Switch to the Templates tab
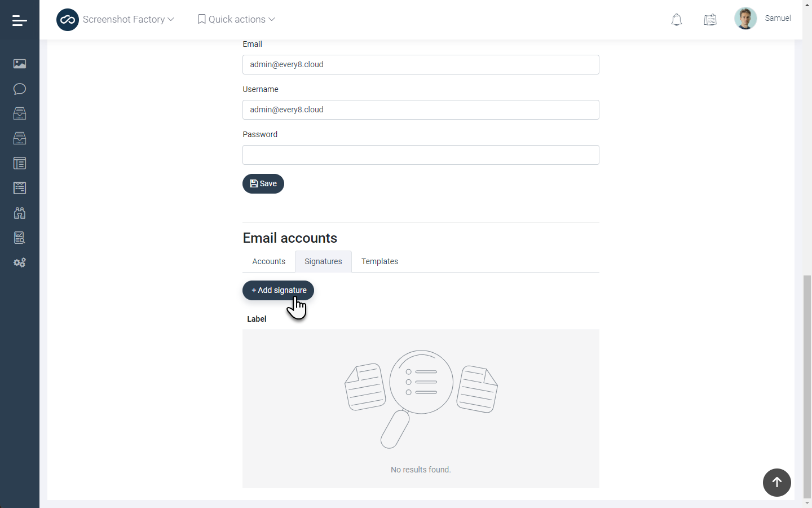 pos(379,261)
